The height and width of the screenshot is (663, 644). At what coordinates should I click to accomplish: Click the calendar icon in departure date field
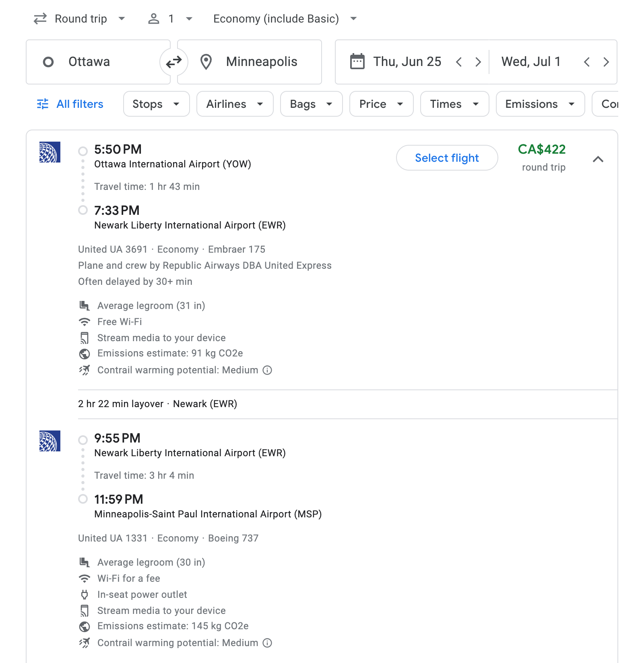pyautogui.click(x=357, y=62)
